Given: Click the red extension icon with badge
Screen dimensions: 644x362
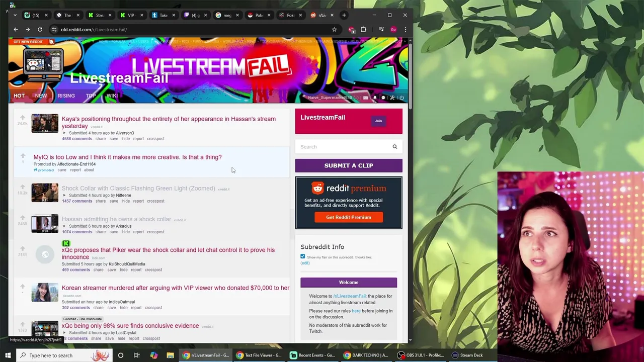Looking at the screenshot, I should 351,29.
